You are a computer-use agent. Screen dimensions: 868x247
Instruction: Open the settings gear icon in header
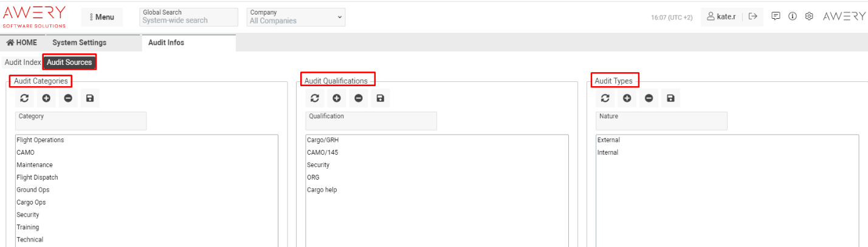[809, 17]
